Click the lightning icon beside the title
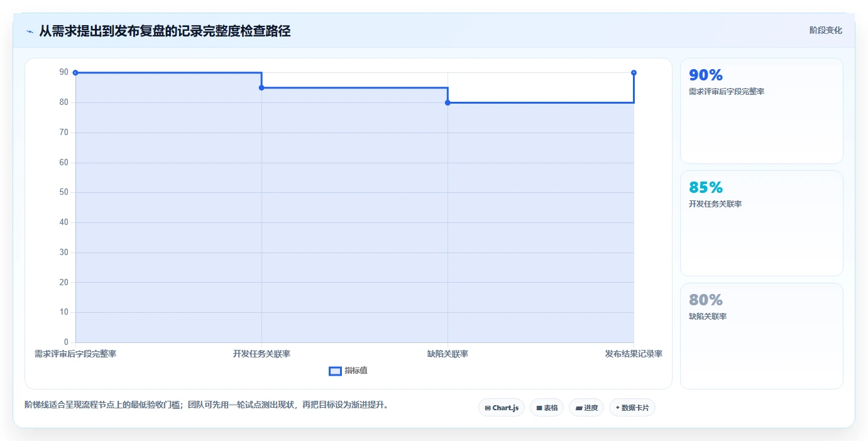Image resolution: width=868 pixels, height=441 pixels. click(30, 31)
